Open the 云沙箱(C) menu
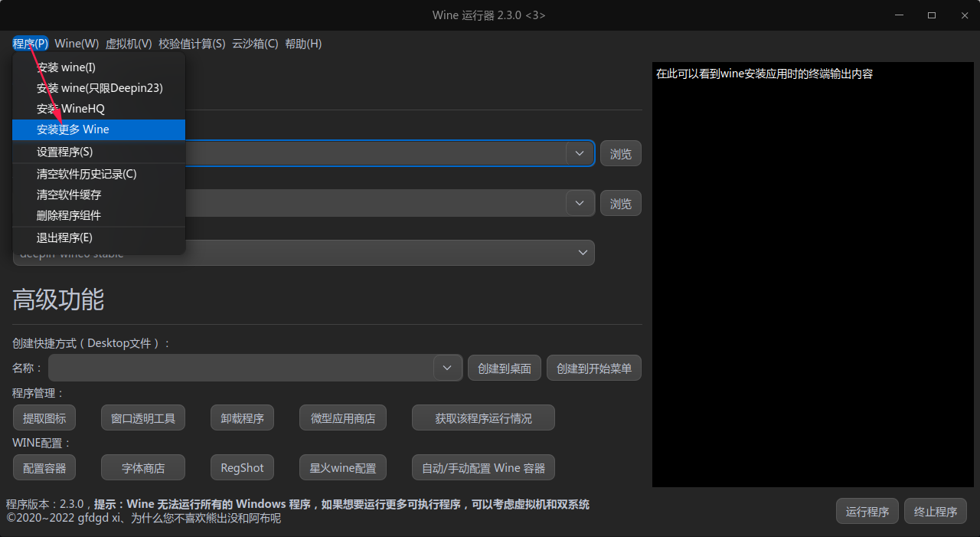980x537 pixels. [x=255, y=44]
